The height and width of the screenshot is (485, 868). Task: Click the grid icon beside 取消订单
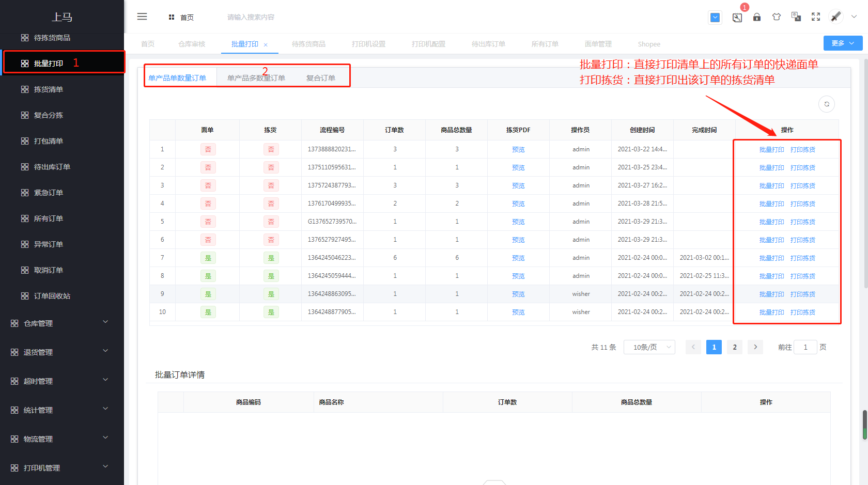click(x=25, y=270)
